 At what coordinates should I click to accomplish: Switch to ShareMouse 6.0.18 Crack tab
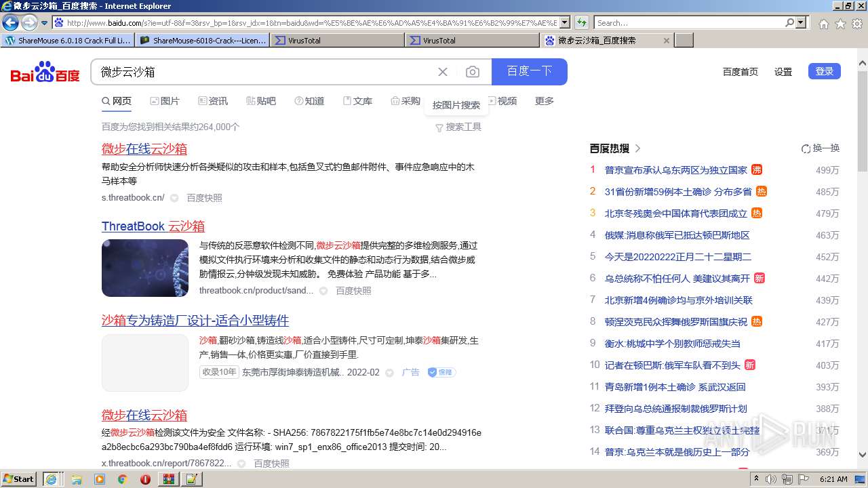click(x=68, y=41)
